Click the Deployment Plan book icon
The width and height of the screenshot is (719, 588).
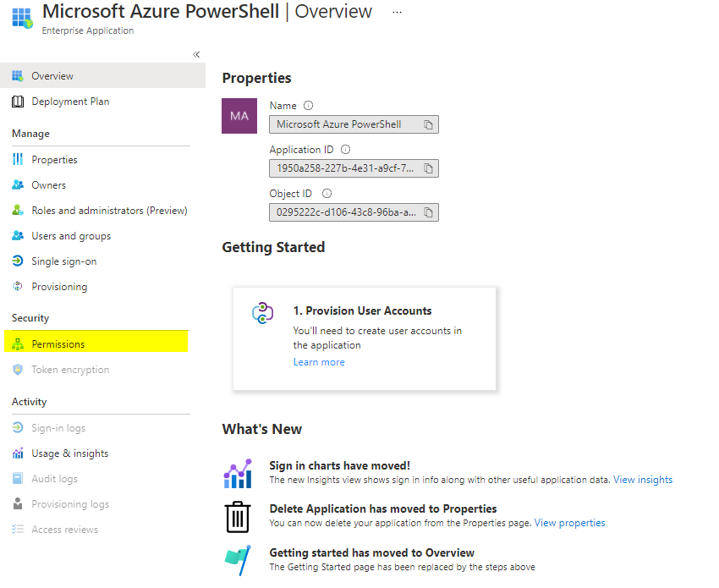tap(18, 102)
